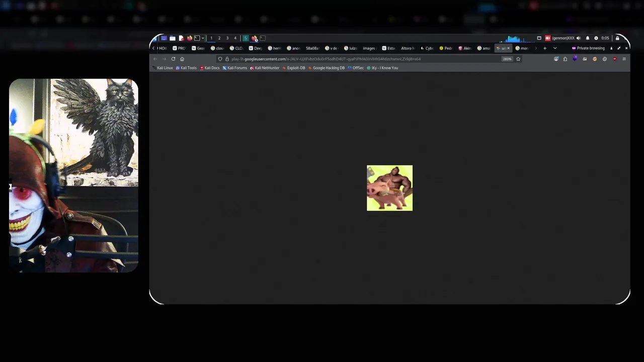Click the muscular man riding pig image
Viewport: 644px width, 362px height.
[x=389, y=188]
